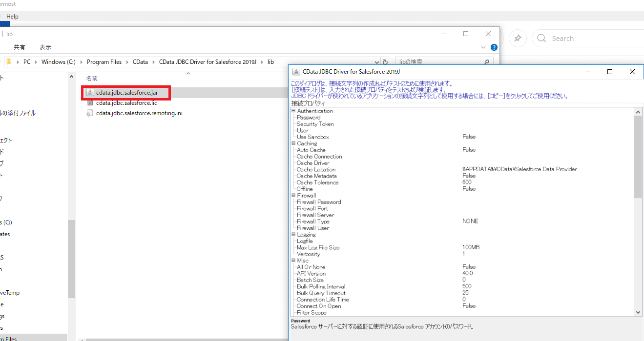
Task: Select the cdata.jdbc.salesforce.jar file icon
Action: tap(90, 92)
